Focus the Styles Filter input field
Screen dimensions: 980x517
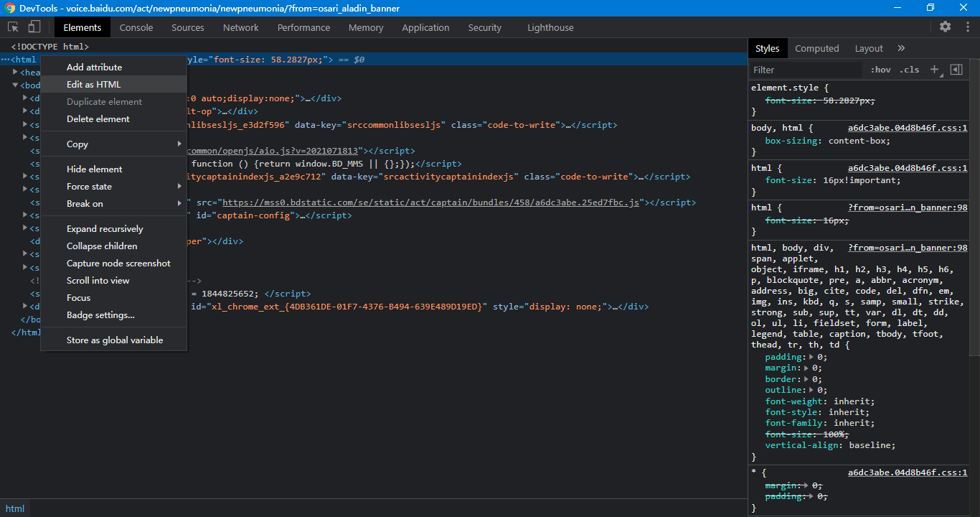tap(805, 70)
